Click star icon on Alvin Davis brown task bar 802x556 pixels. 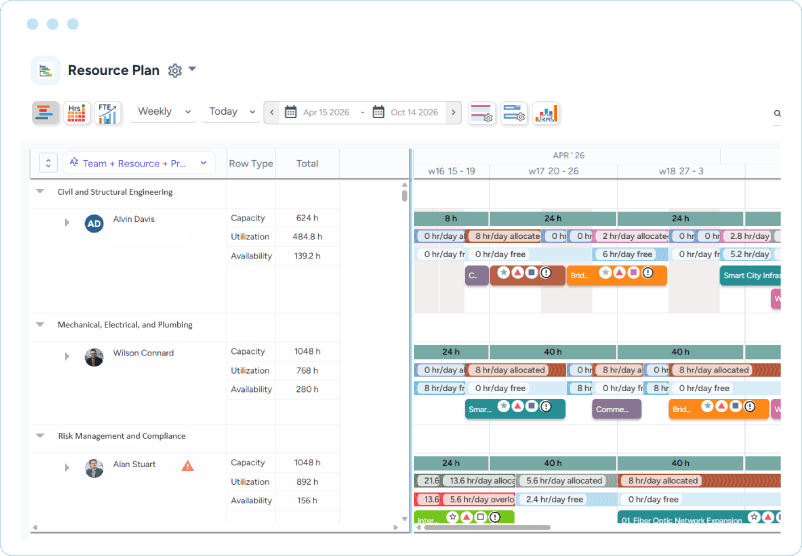point(503,273)
